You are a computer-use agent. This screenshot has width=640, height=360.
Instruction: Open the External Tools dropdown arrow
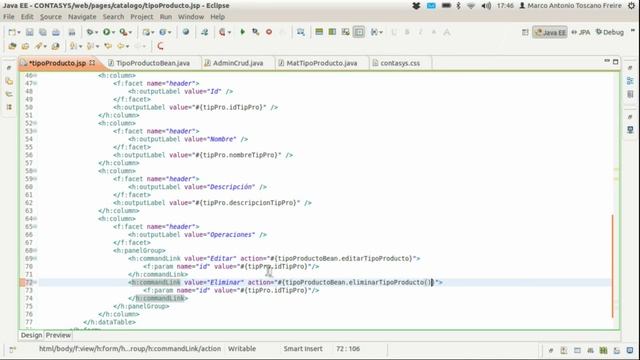[x=130, y=32]
